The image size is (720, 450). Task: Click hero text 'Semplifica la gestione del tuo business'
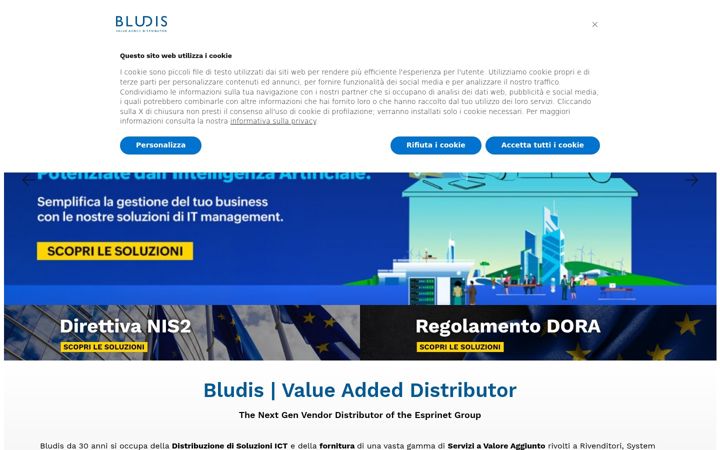point(152,202)
